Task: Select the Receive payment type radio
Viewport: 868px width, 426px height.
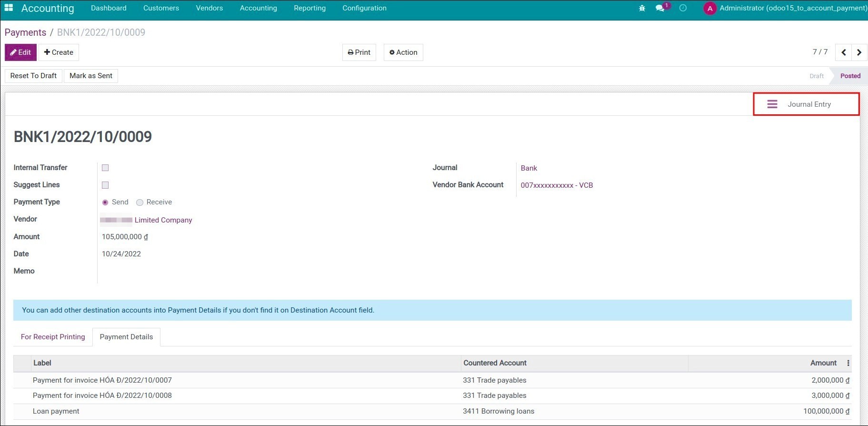Action: point(140,203)
